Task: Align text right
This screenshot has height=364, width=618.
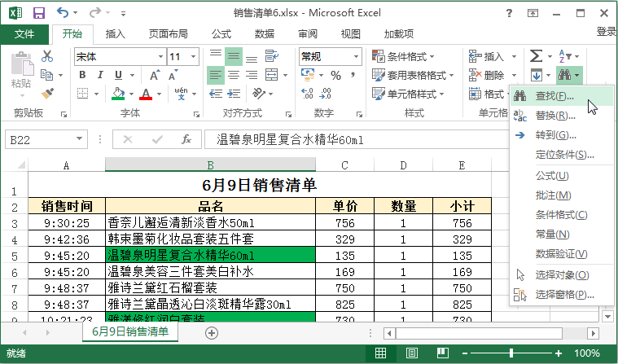Action: (252, 75)
